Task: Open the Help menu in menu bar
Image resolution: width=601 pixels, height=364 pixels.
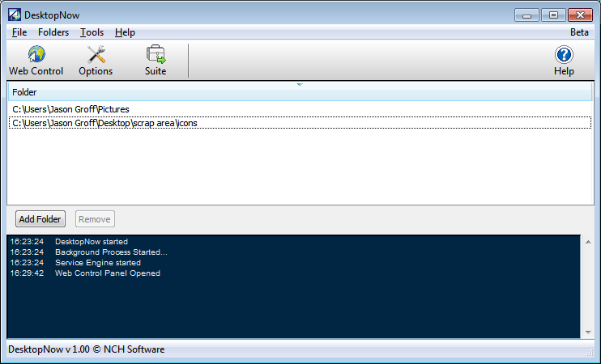Action: tap(125, 32)
